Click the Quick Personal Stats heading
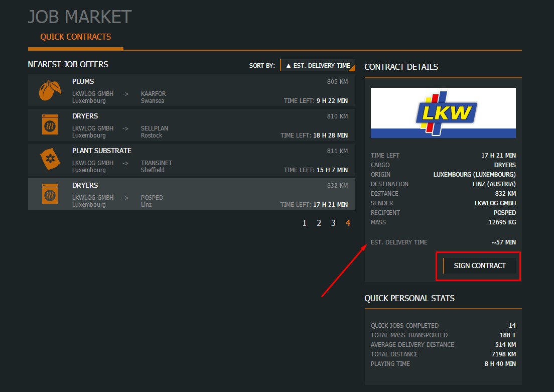This screenshot has height=392, width=554. 409,298
